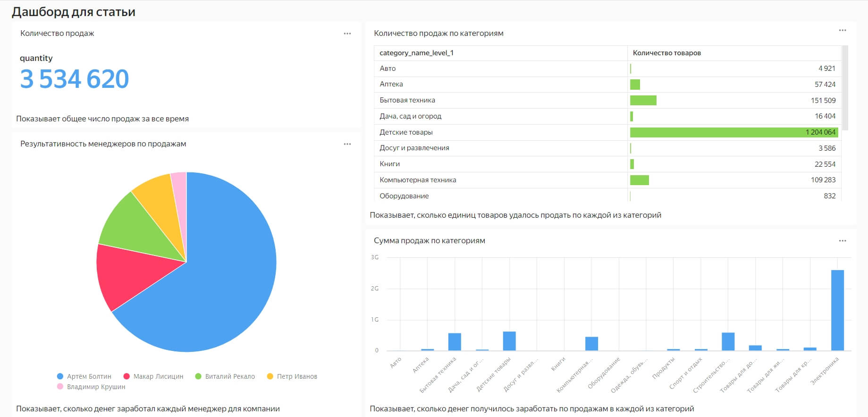Toggle Владимир Крушин legend entry

coord(91,387)
